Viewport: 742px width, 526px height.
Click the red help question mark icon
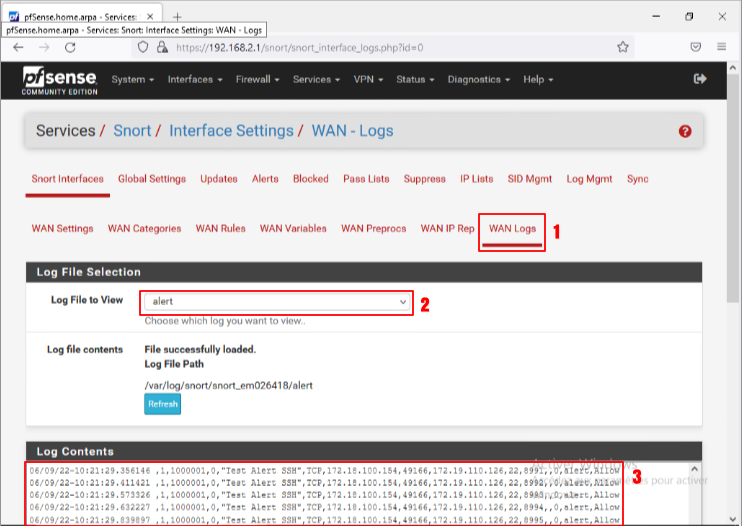pyautogui.click(x=685, y=131)
